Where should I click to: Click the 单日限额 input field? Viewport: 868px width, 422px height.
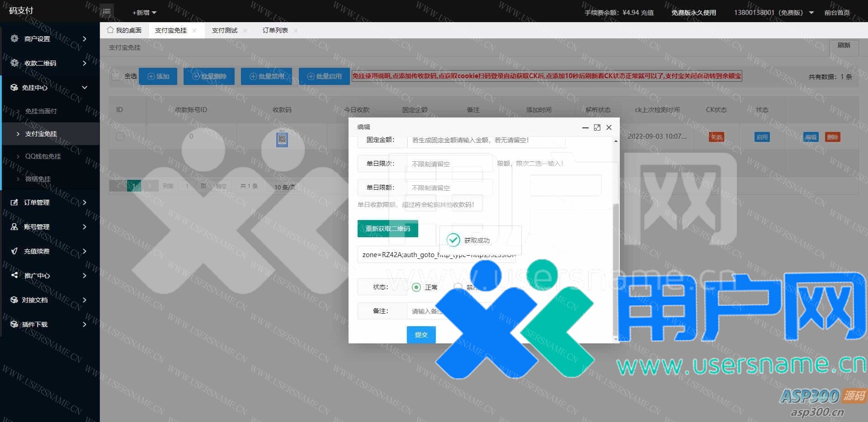click(449, 188)
